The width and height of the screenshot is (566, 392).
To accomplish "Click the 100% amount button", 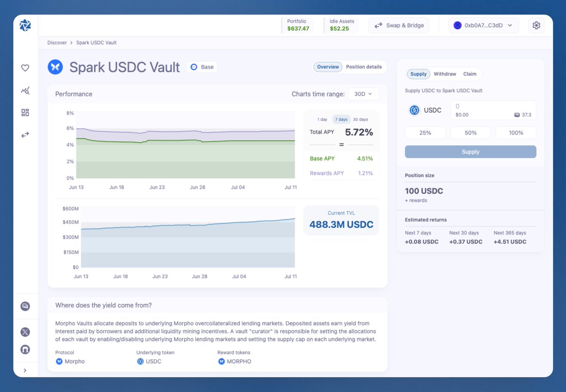I will (516, 133).
